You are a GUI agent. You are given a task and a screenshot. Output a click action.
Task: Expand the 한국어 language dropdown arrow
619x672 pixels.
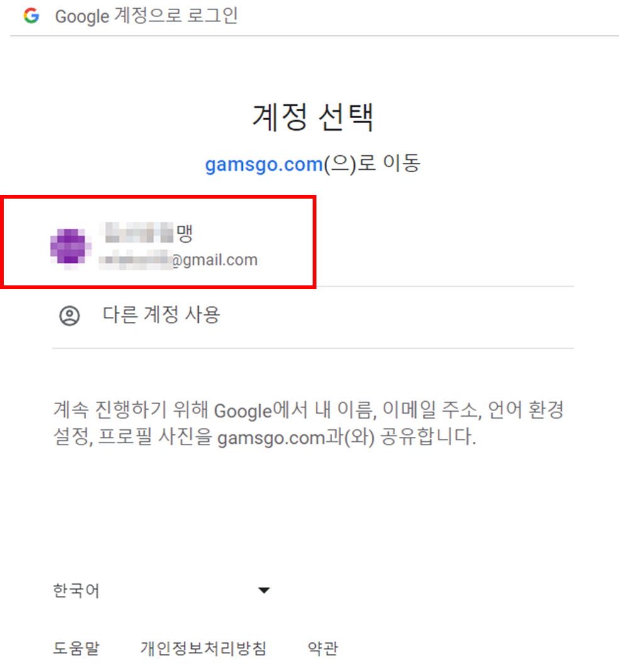(264, 590)
